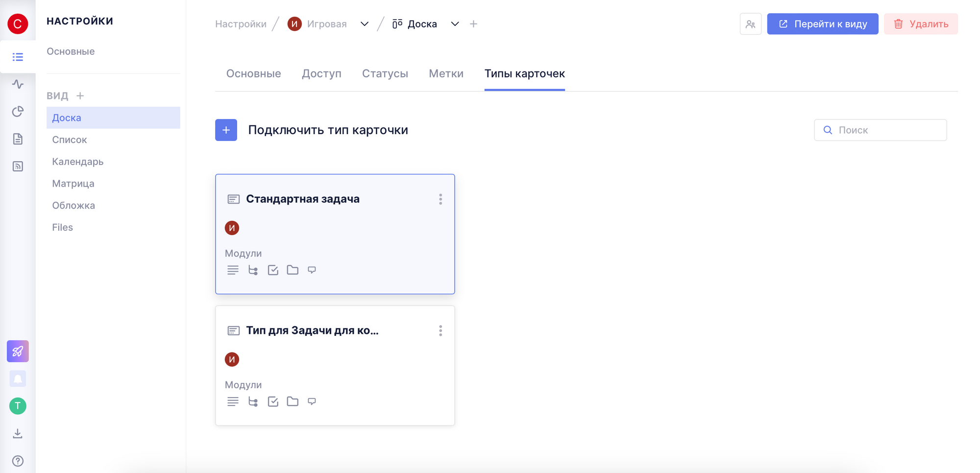
Task: Select the Типы карточек tab
Action: (525, 73)
